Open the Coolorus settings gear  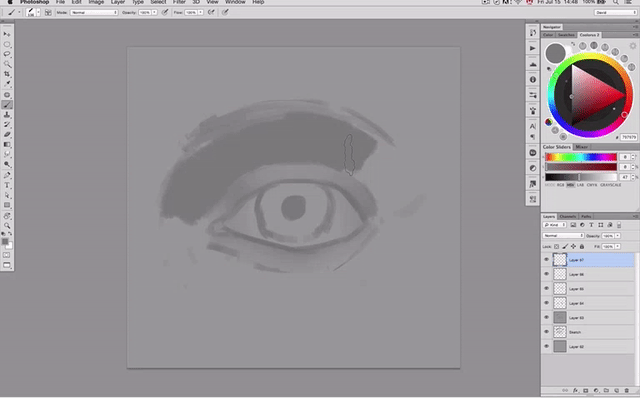click(x=633, y=46)
